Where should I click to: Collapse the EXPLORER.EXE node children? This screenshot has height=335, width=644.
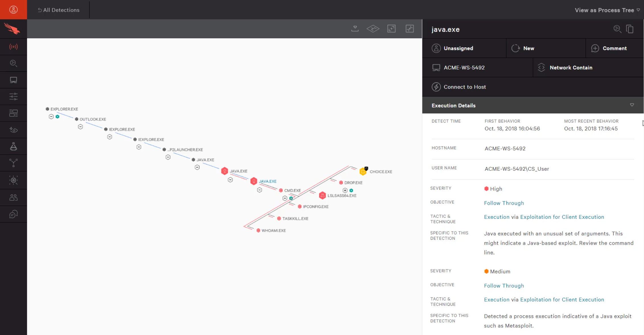tap(51, 117)
